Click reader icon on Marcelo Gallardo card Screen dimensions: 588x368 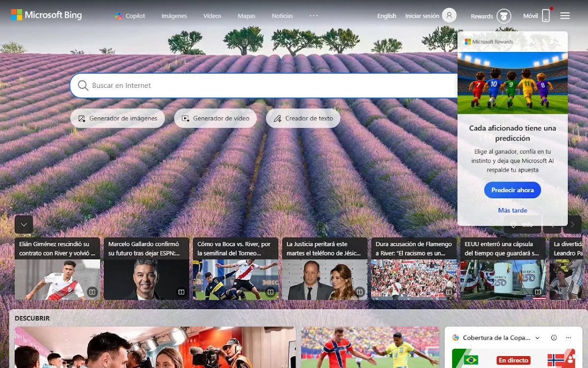[x=181, y=292]
